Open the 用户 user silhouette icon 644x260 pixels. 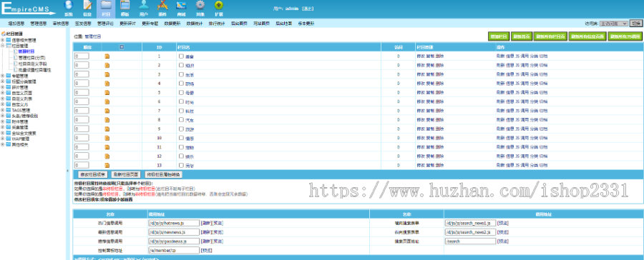point(144,5)
